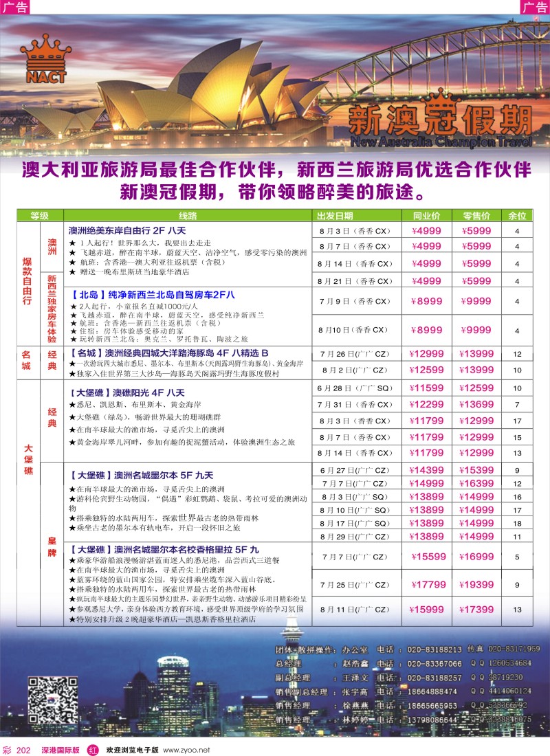Click the 【大堡礁】澳礁阳光 4F 八天 route title
This screenshot has width=550, height=756.
tap(127, 392)
